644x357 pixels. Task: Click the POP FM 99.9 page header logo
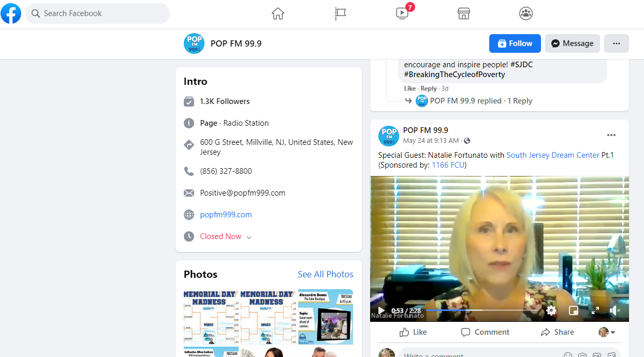point(194,43)
